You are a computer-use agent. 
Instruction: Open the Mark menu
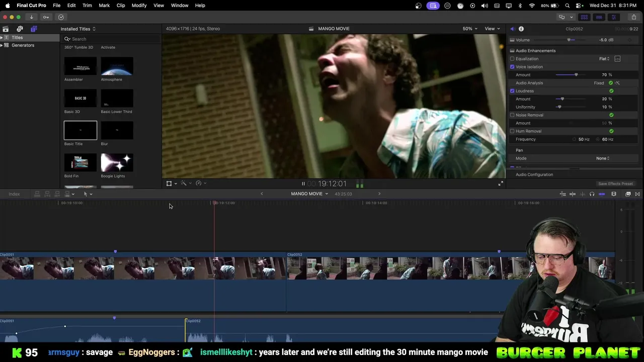pyautogui.click(x=104, y=6)
